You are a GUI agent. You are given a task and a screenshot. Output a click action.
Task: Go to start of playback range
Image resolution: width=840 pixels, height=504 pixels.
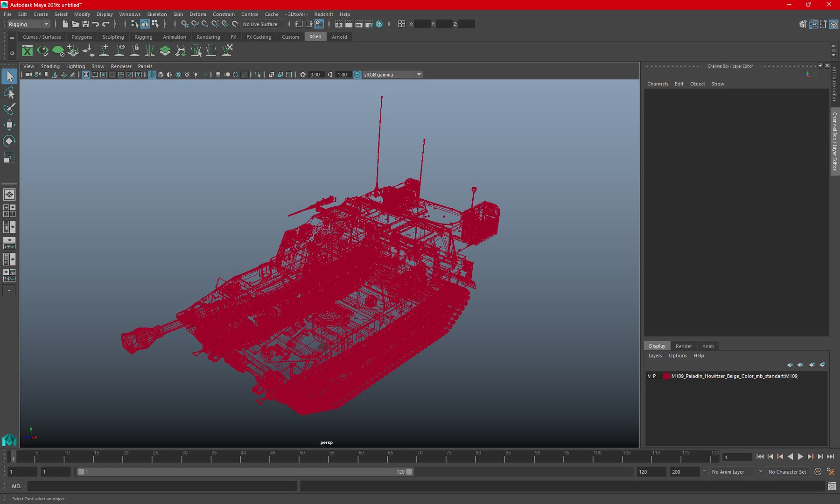tap(760, 457)
